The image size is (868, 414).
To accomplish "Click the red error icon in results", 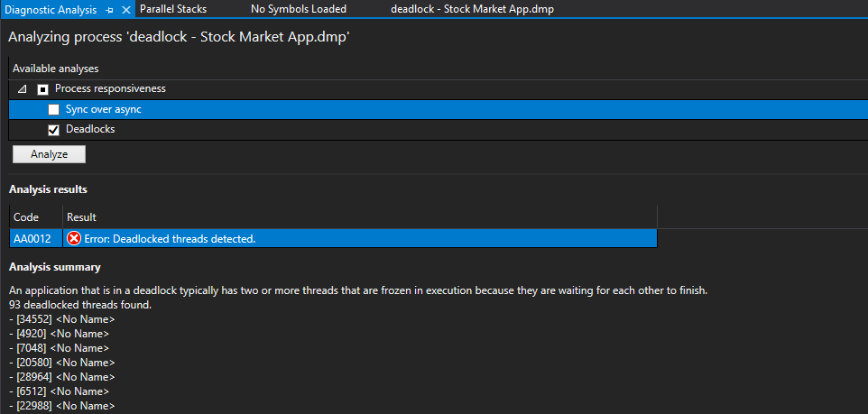I will (74, 238).
